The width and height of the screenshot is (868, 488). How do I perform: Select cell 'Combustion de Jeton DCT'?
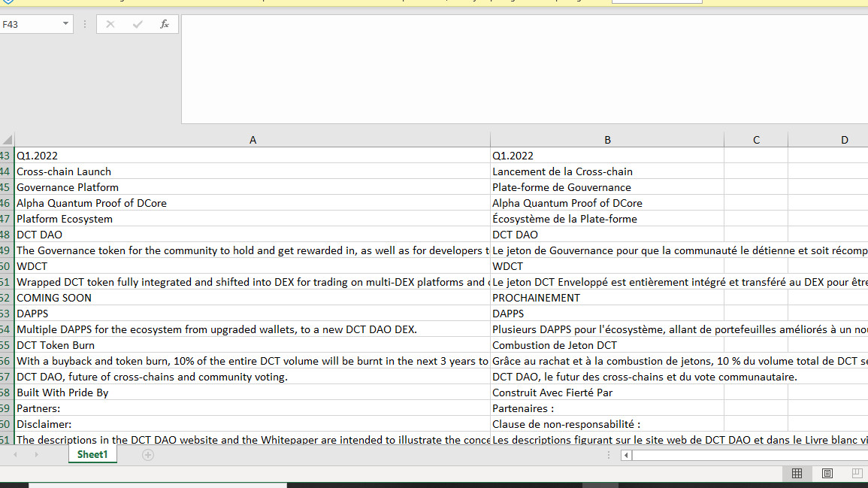[x=607, y=345]
